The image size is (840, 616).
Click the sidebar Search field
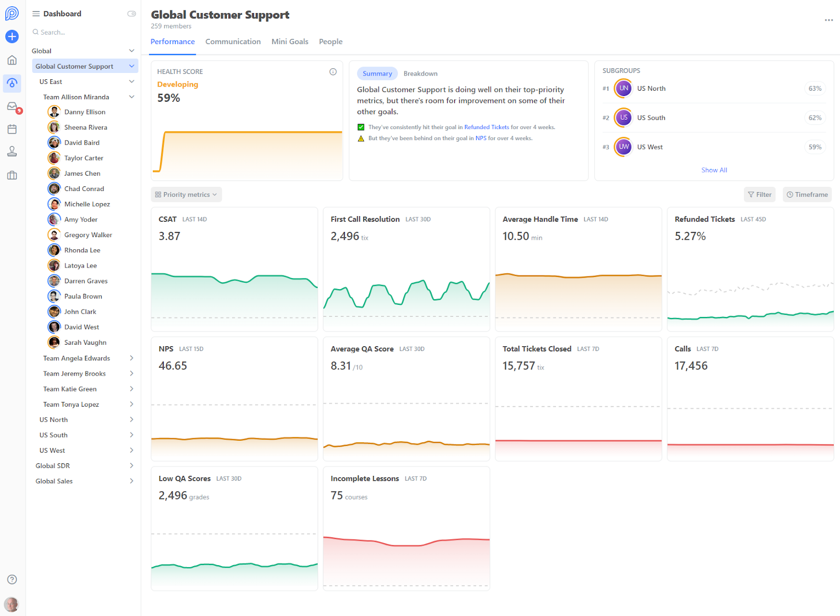pyautogui.click(x=84, y=32)
